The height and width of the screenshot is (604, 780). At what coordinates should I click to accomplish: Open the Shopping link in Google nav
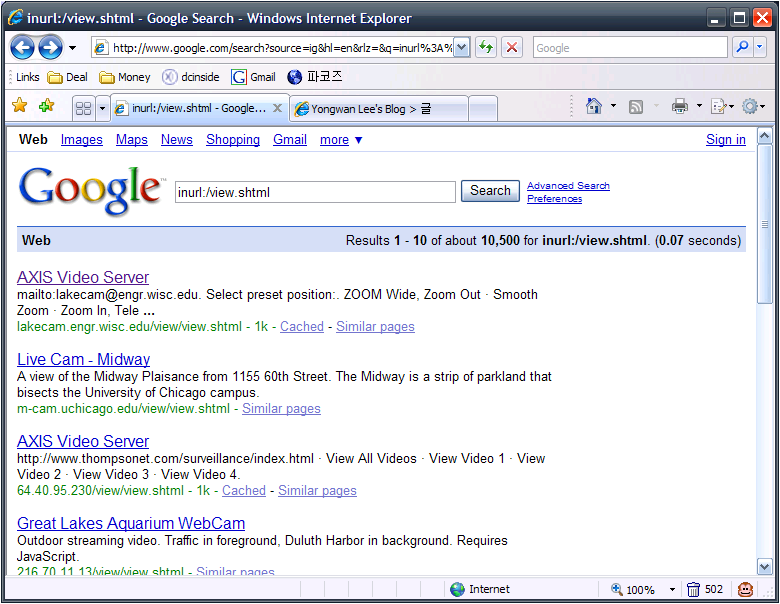[233, 140]
